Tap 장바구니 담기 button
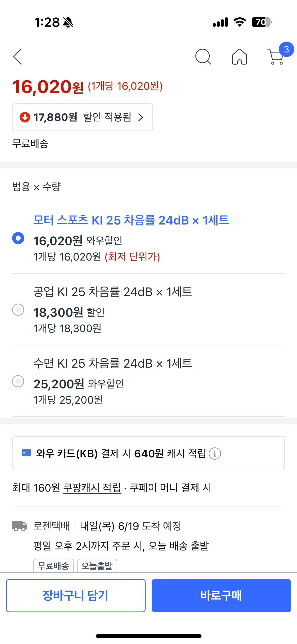Screen dimensions: 297x644 [x=76, y=595]
